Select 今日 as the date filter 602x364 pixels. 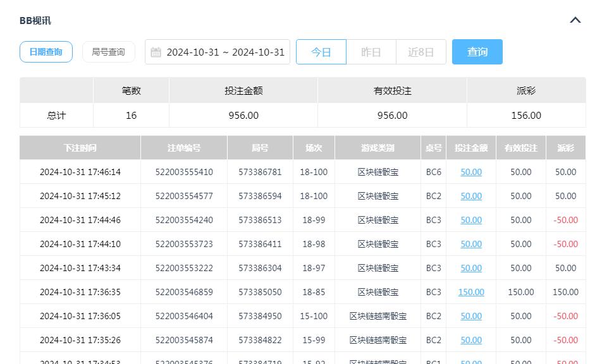coord(321,52)
